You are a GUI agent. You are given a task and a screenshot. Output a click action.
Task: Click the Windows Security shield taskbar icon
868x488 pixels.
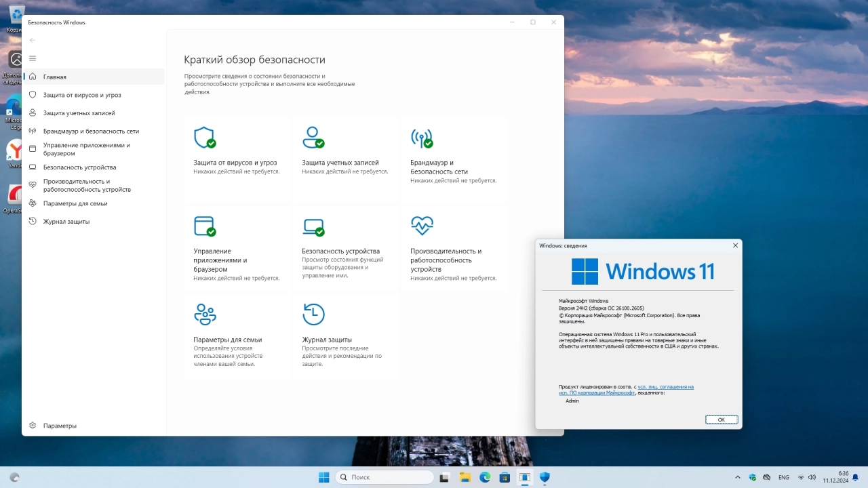point(545,477)
